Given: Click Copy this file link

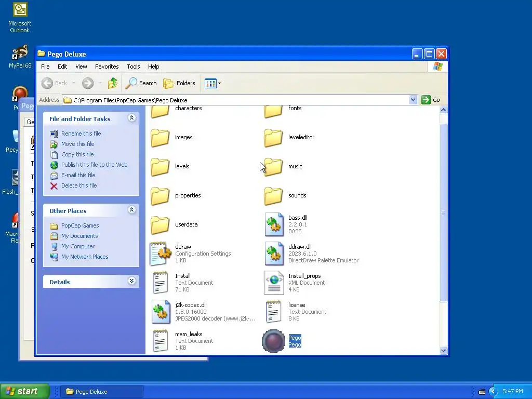Looking at the screenshot, I should click(x=77, y=154).
